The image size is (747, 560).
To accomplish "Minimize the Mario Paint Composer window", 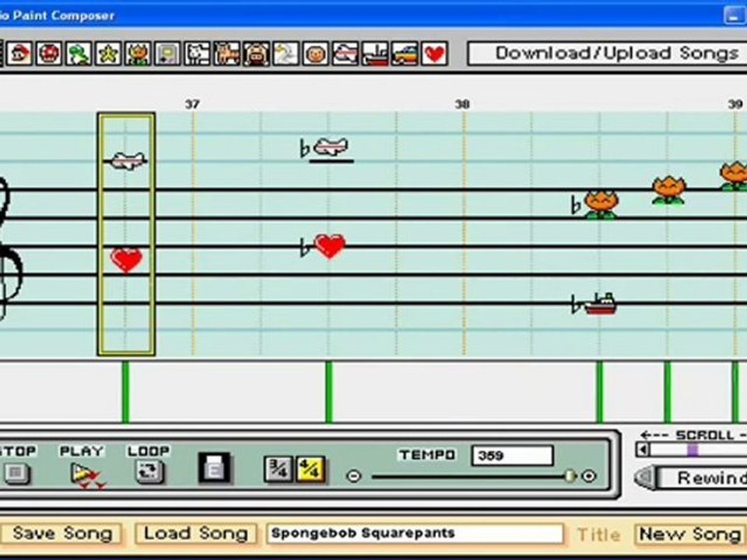I will click(735, 14).
